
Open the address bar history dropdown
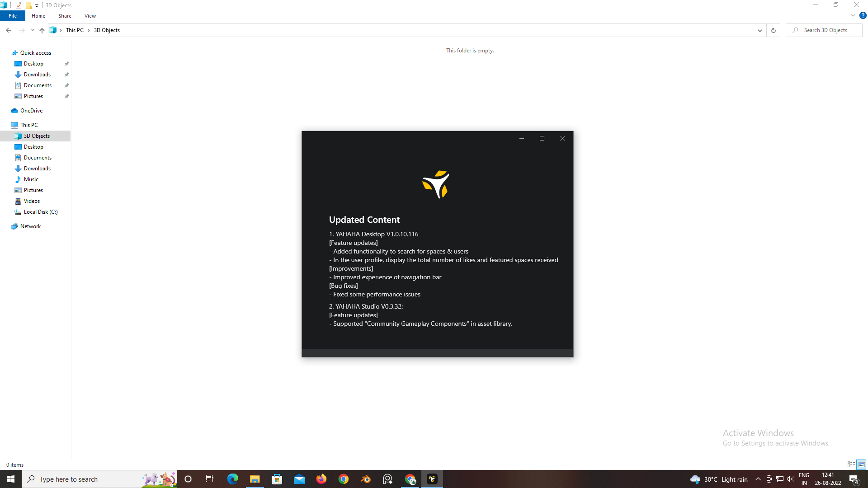[760, 30]
